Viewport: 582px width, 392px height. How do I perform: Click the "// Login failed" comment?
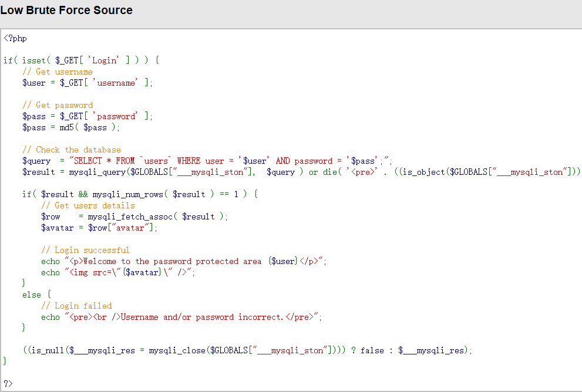tap(76, 306)
